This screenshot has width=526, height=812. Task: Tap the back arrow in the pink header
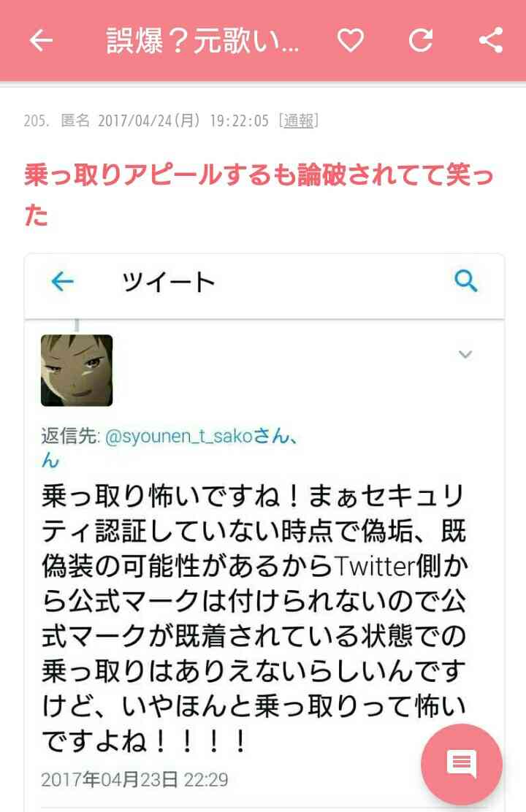42,40
